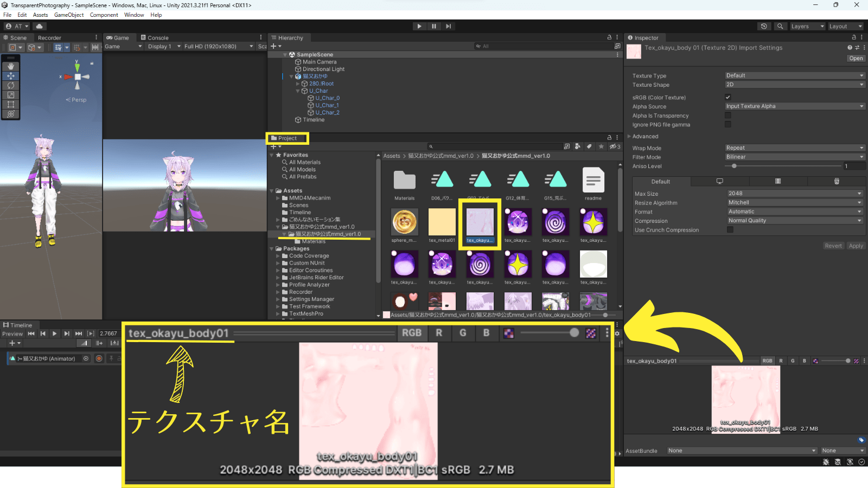Switch to the Console tab
Viewport: 868px width, 488px height.
click(x=155, y=37)
